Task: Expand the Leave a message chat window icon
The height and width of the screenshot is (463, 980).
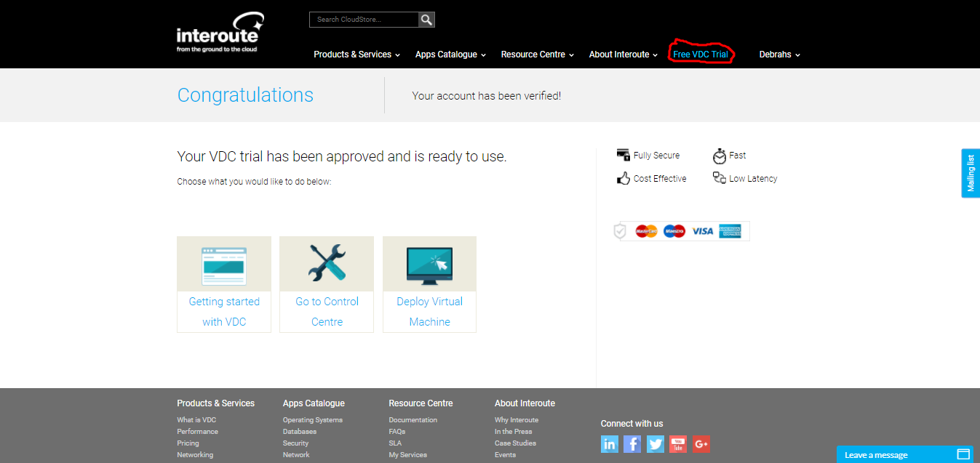Action: 963,454
